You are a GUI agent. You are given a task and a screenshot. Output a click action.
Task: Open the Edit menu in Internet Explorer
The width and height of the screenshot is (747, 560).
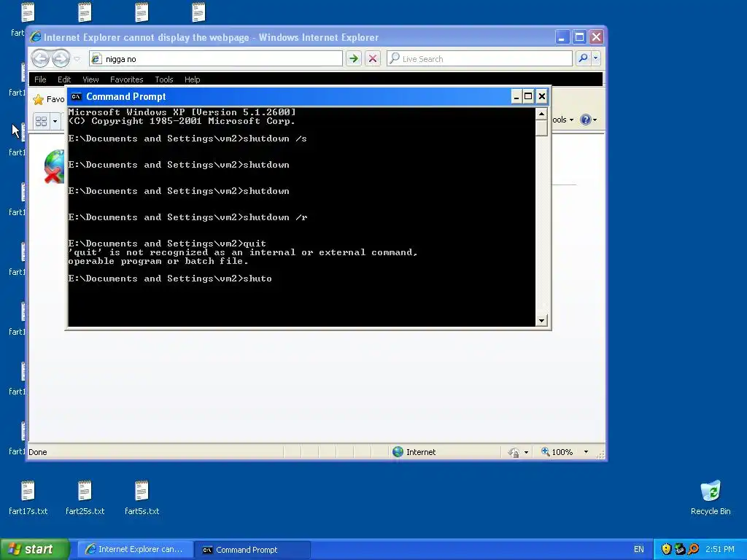[64, 79]
